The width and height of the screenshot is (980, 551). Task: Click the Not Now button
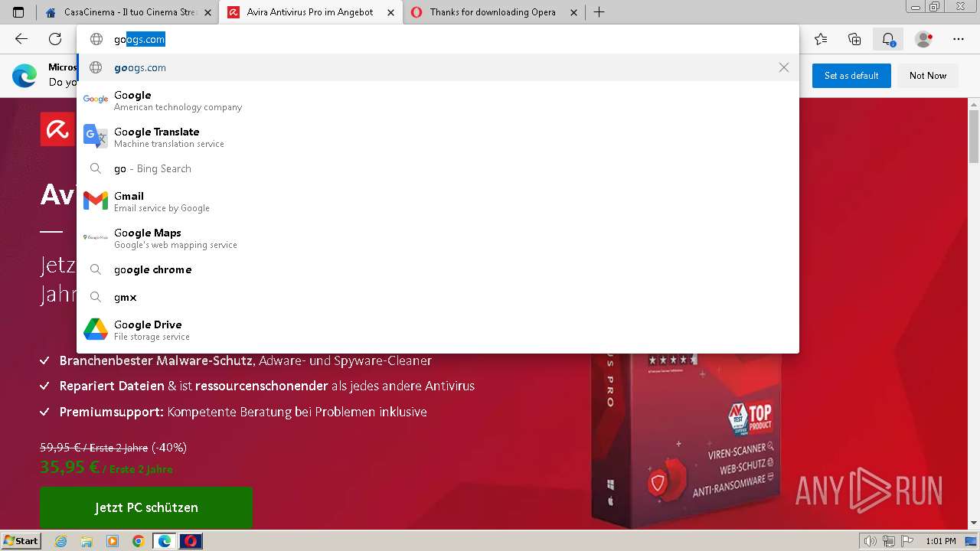coord(928,76)
